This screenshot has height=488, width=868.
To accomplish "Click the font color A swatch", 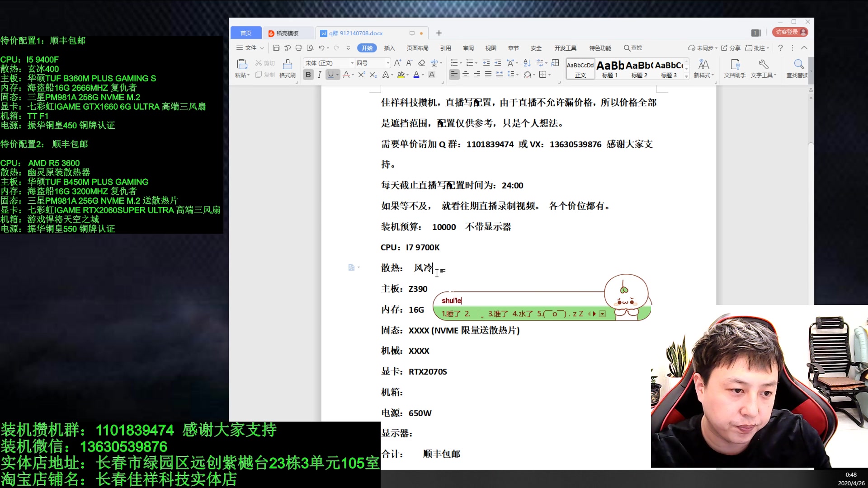I will (x=416, y=75).
